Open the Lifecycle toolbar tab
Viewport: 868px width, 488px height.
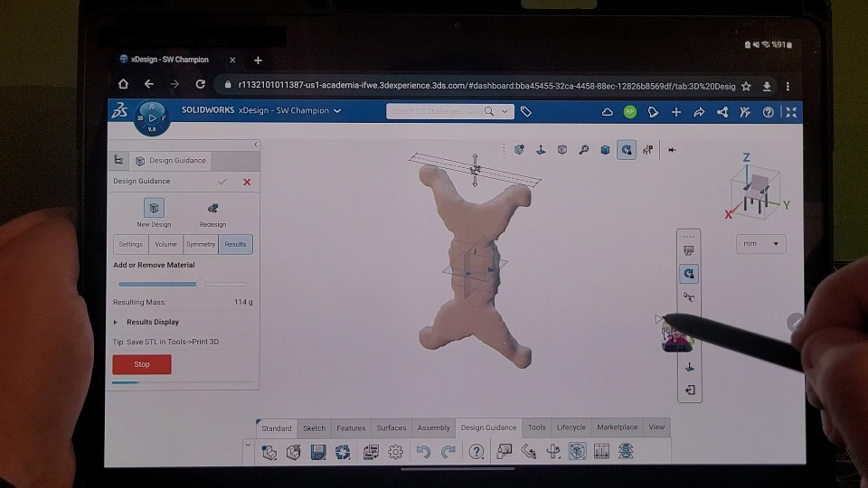[x=571, y=427]
